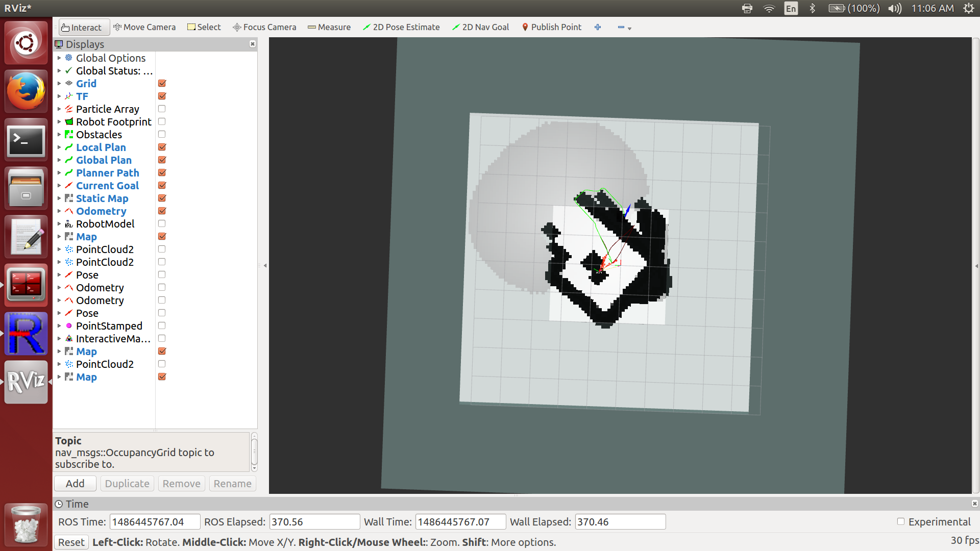
Task: Click the ROS Time value field
Action: [155, 521]
